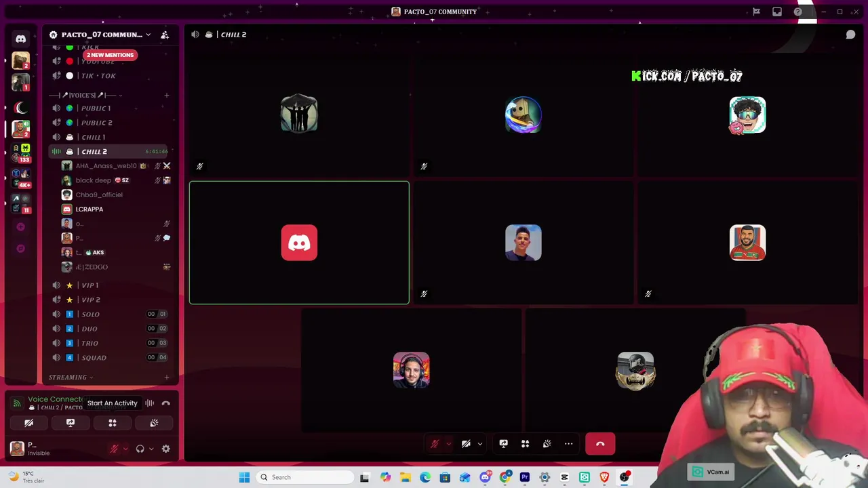Focus the speaking red Discord logo tile
868x488 pixels.
(299, 243)
